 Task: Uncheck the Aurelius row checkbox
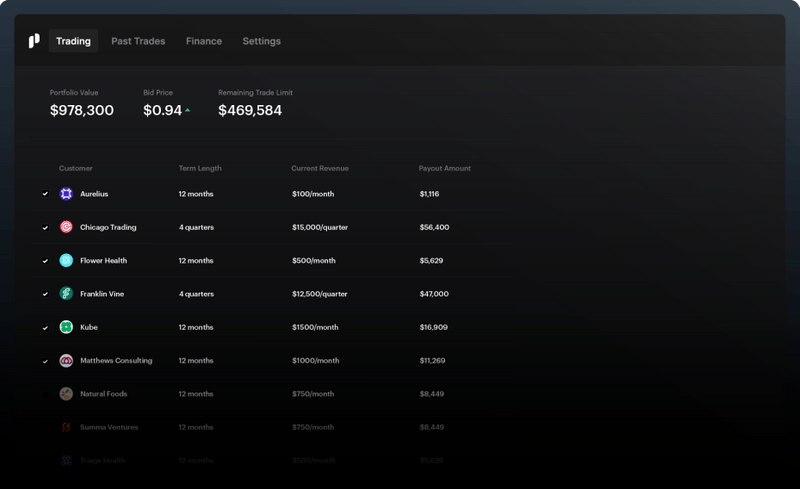(45, 194)
